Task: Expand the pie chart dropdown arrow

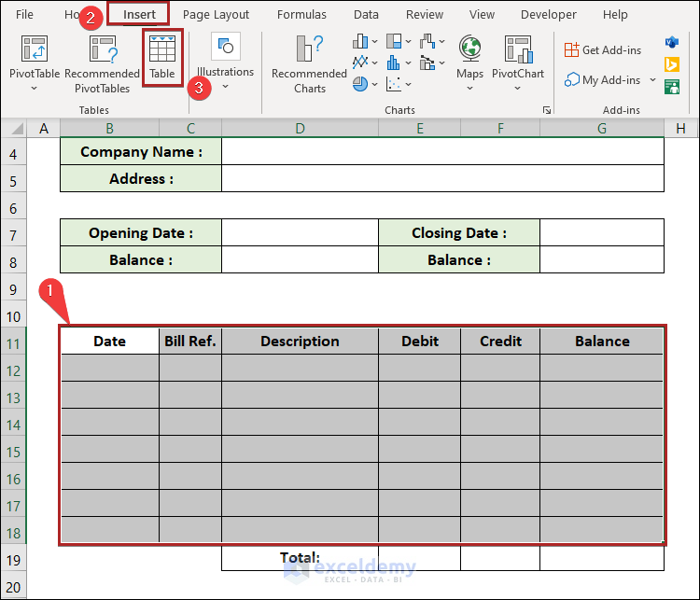Action: click(374, 84)
